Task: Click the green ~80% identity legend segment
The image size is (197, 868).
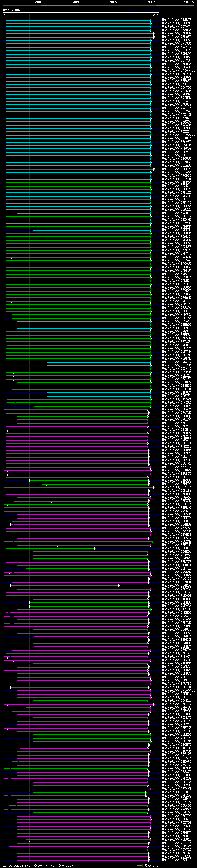Action: [x=137, y=6]
